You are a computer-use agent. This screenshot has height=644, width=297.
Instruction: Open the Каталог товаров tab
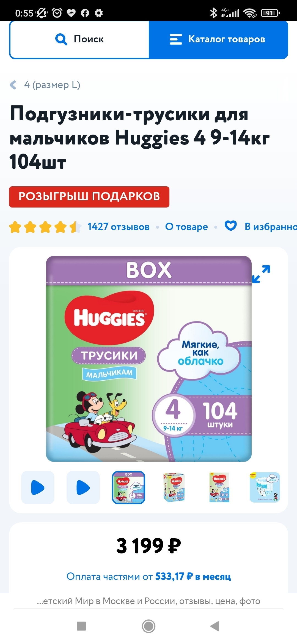(x=218, y=39)
